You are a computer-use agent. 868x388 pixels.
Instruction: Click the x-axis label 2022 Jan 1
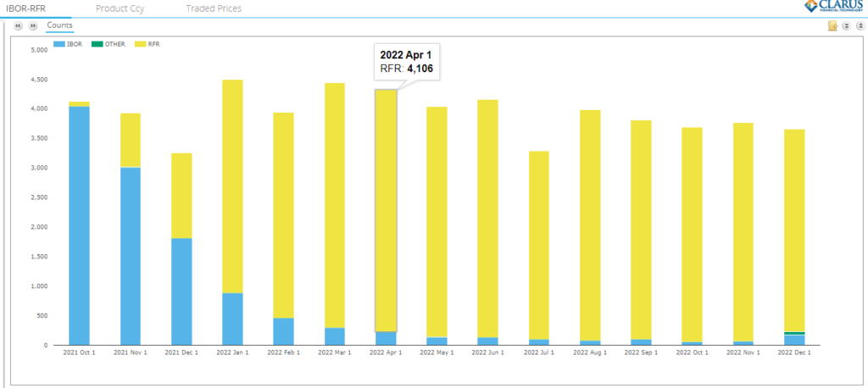232,352
